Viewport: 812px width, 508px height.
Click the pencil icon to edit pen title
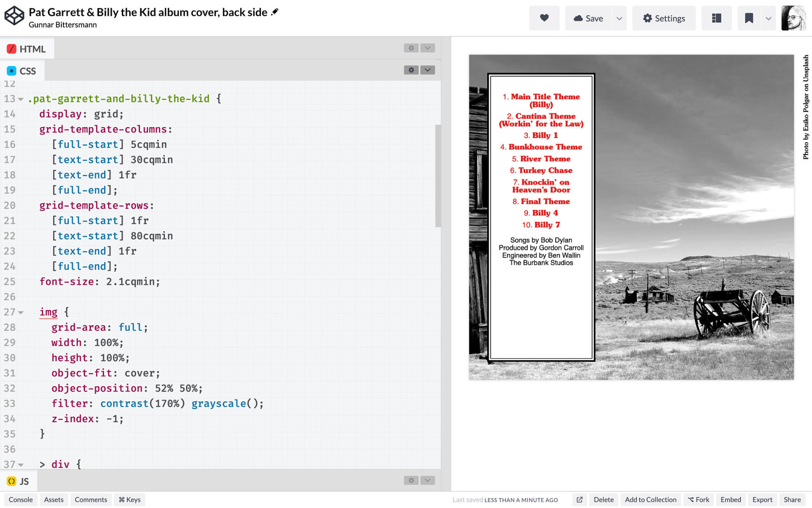(275, 12)
